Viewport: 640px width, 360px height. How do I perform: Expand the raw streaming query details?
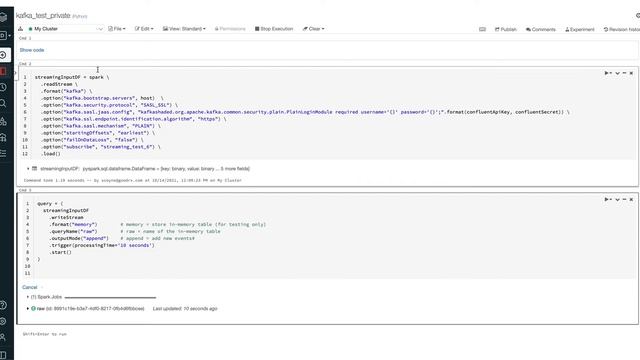[28, 309]
